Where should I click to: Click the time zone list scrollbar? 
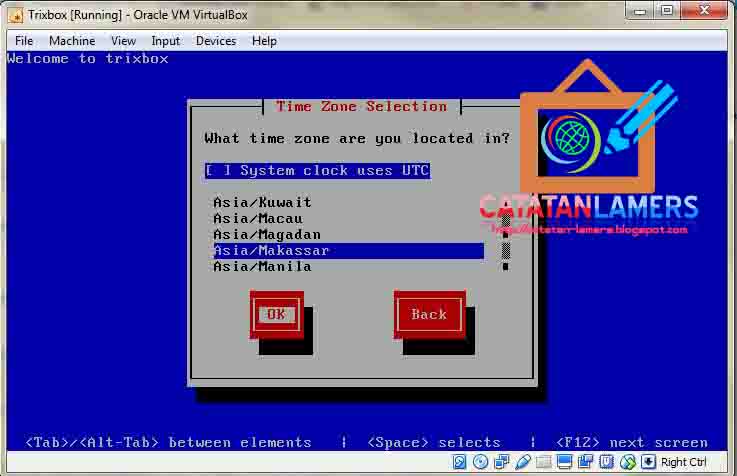[506, 235]
